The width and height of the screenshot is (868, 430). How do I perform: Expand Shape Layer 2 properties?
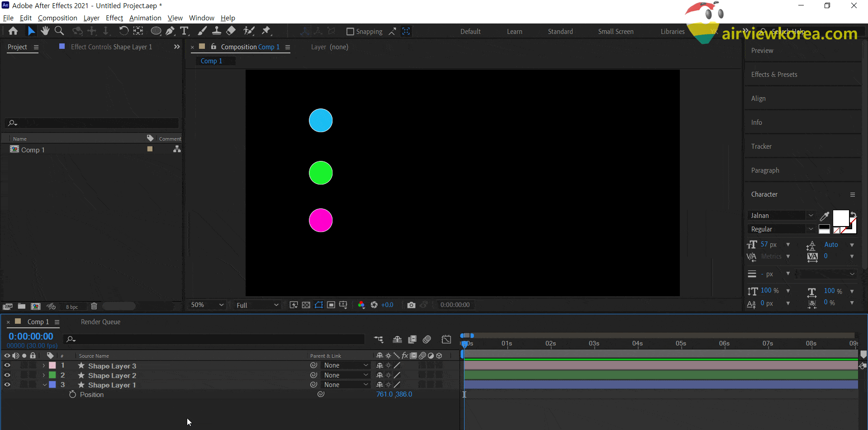[44, 375]
